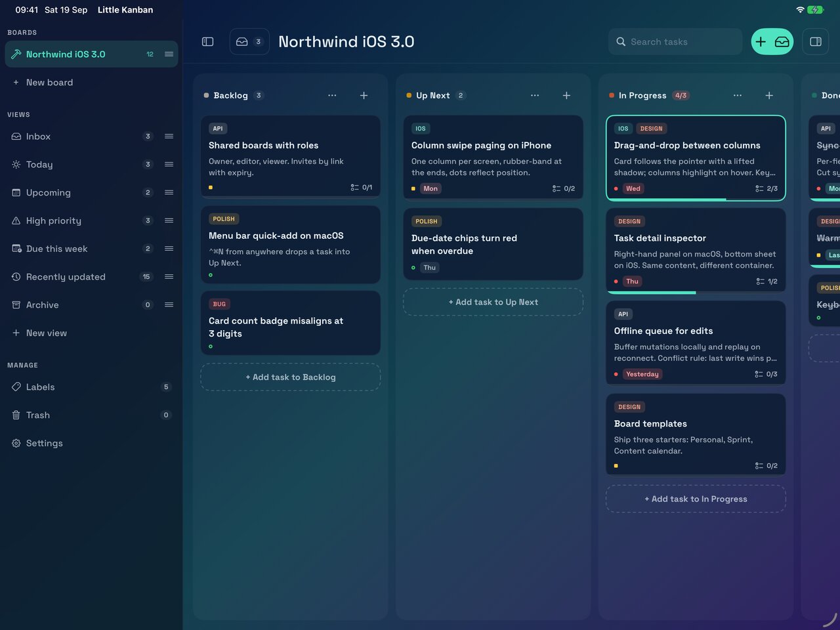840x630 pixels.
Task: Open the Shared boards with roles card
Action: point(291,156)
